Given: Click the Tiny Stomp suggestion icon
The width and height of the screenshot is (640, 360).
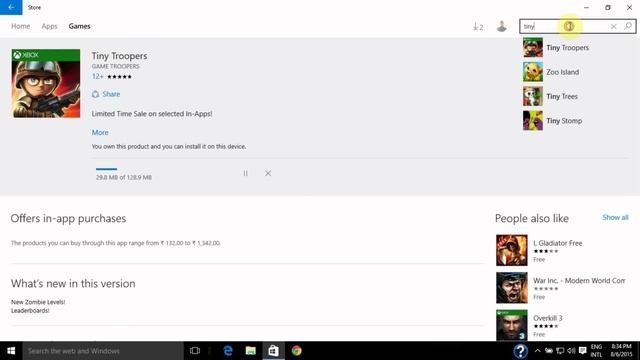Looking at the screenshot, I should [x=533, y=121].
